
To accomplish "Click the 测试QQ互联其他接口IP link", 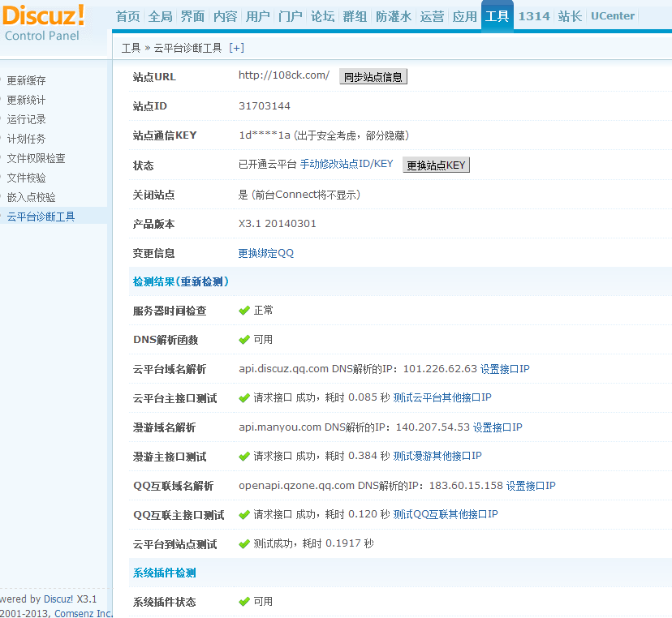I will point(446,514).
